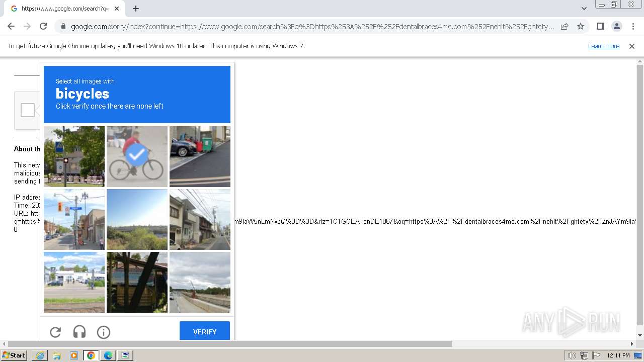Viewport: 644px width, 362px height.
Task: Toggle the Chrome side panel
Action: [600, 26]
